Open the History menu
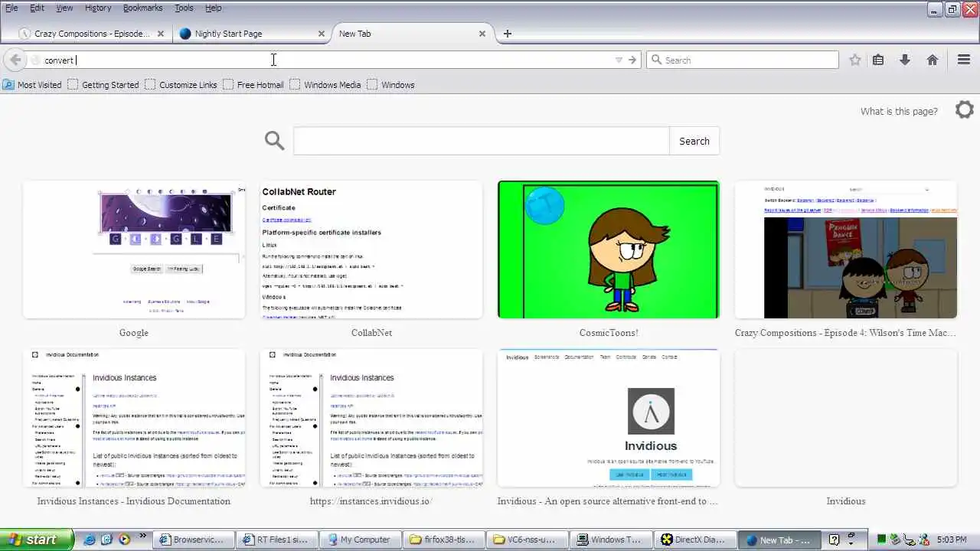The width and height of the screenshot is (980, 551). tap(98, 8)
